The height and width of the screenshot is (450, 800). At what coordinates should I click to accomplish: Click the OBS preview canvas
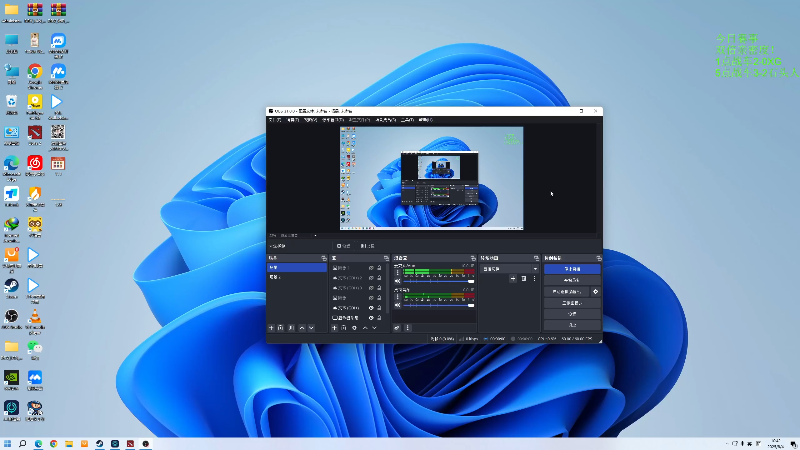pyautogui.click(x=432, y=178)
